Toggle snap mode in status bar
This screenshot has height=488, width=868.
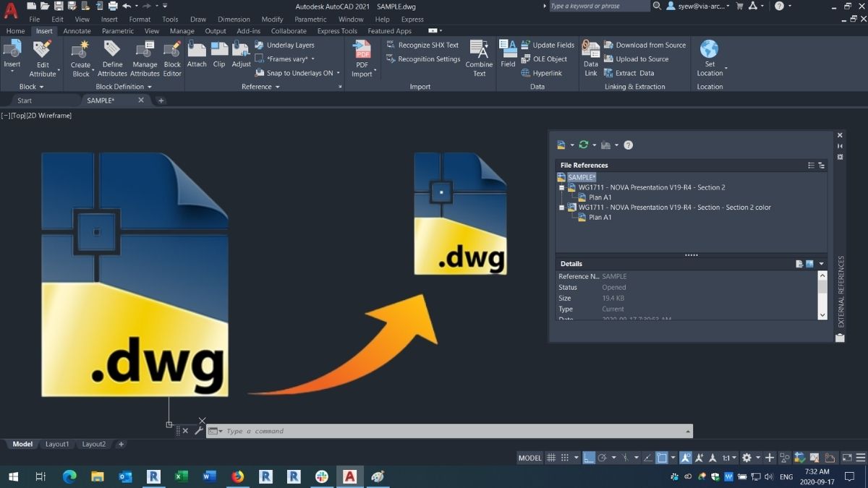tap(566, 458)
